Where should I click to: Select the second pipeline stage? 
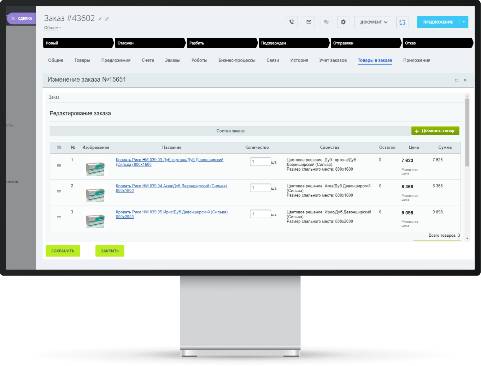click(150, 43)
